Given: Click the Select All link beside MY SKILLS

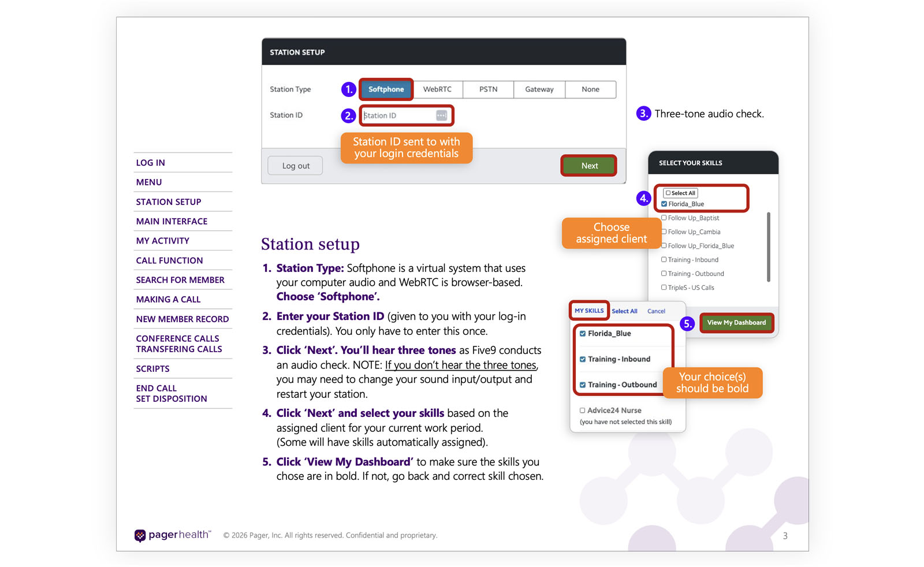Looking at the screenshot, I should click(624, 311).
